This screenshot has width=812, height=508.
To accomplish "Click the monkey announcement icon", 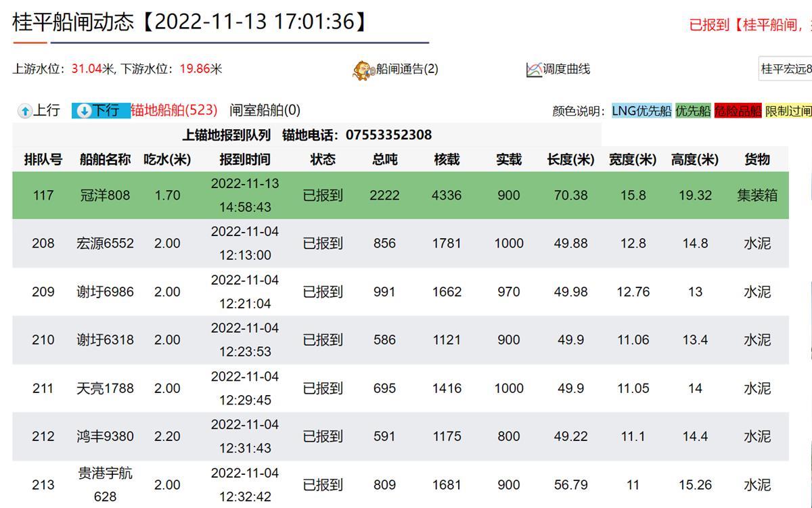I will pos(364,69).
